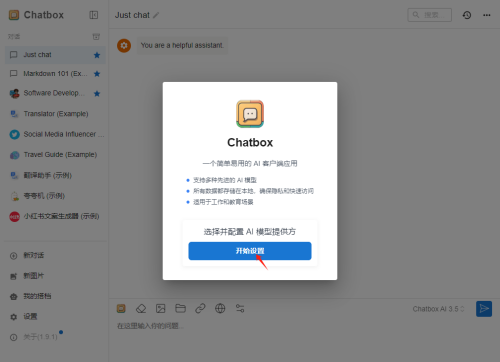Click the blue 开始设置 button
The image size is (500, 362).
[x=250, y=251]
